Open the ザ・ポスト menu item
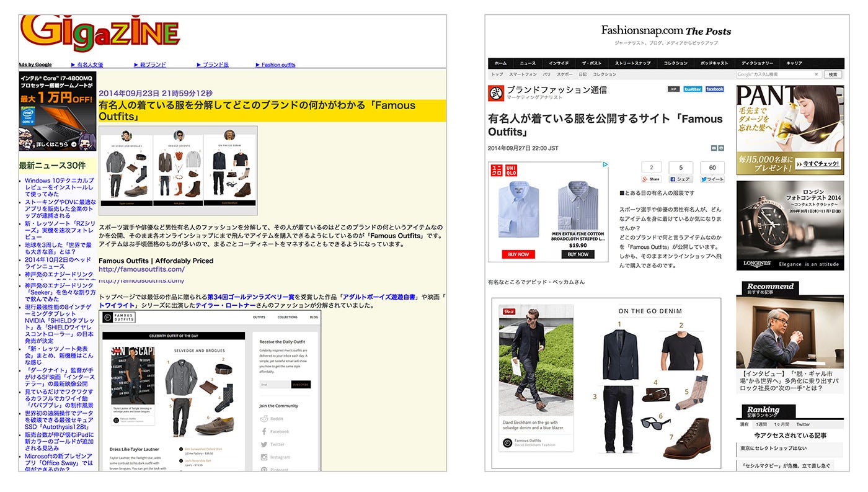 coord(591,63)
